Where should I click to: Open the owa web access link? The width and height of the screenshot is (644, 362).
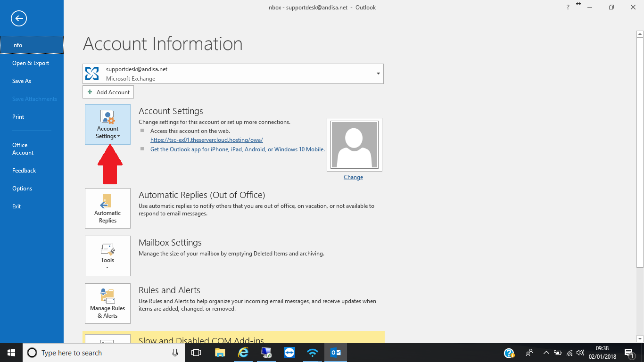pyautogui.click(x=206, y=140)
